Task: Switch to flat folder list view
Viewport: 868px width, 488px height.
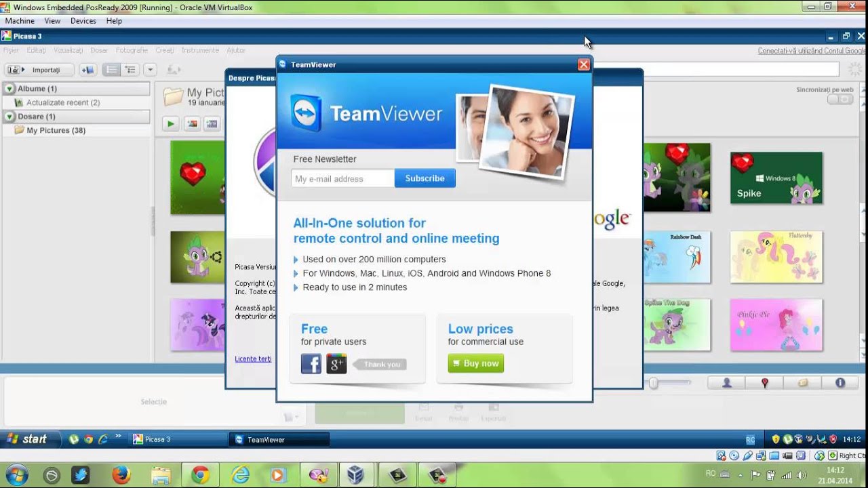Action: coord(112,70)
